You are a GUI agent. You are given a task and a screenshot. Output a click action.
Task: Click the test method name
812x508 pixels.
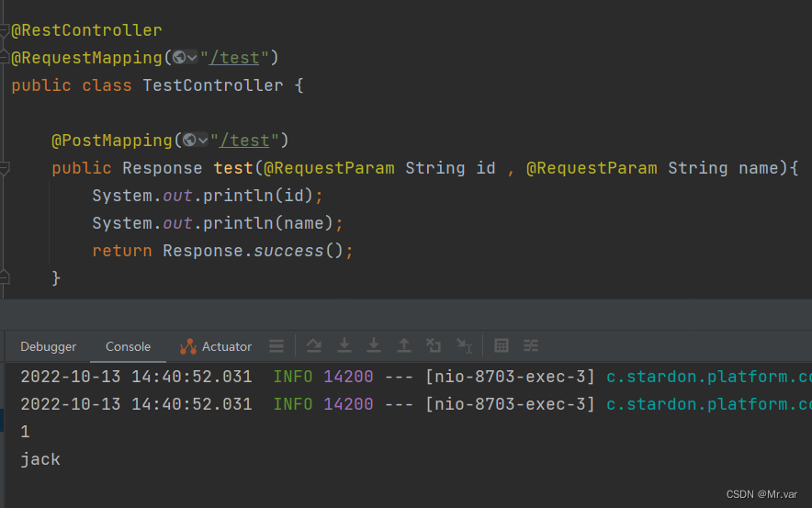pos(233,168)
